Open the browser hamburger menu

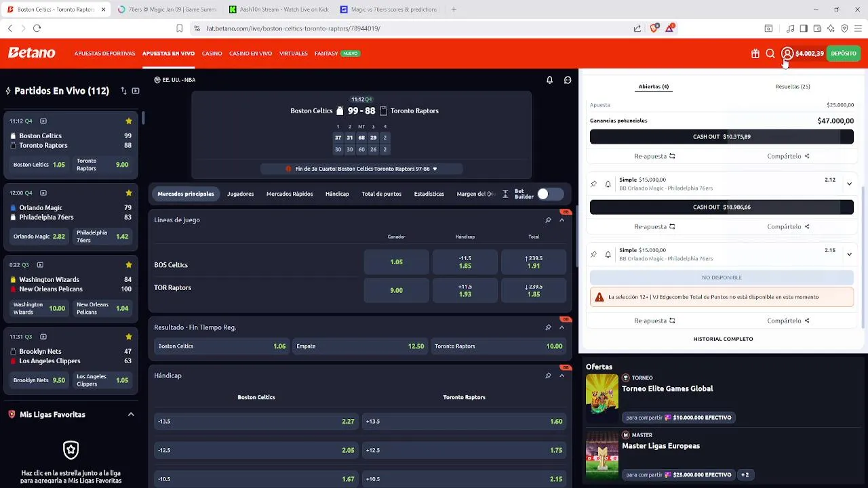858,28
